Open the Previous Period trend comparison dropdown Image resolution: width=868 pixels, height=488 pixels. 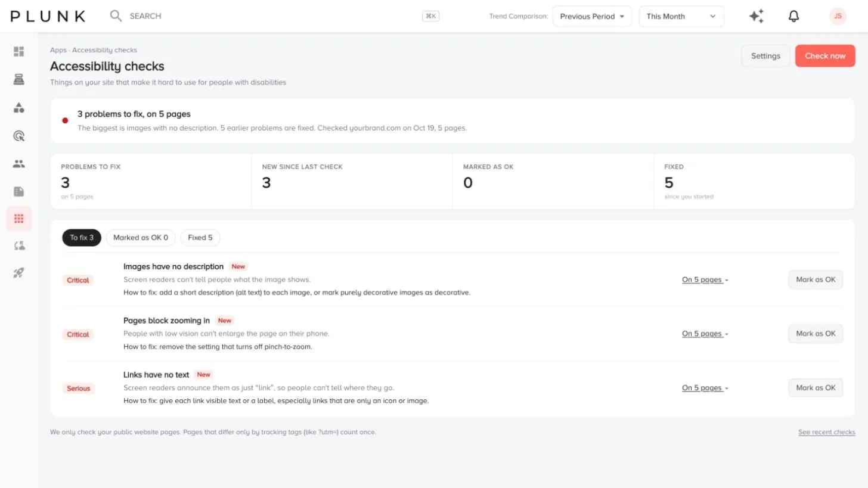point(592,16)
